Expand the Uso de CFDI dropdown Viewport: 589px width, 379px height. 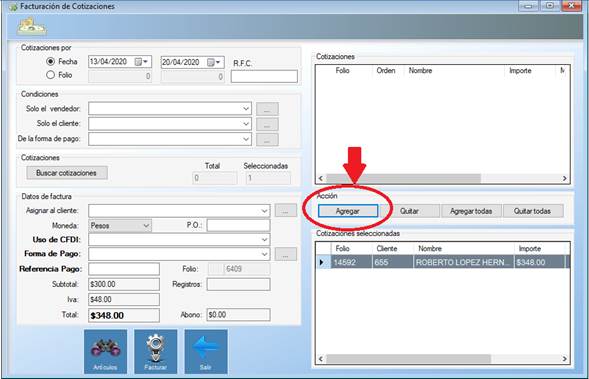pyautogui.click(x=264, y=240)
